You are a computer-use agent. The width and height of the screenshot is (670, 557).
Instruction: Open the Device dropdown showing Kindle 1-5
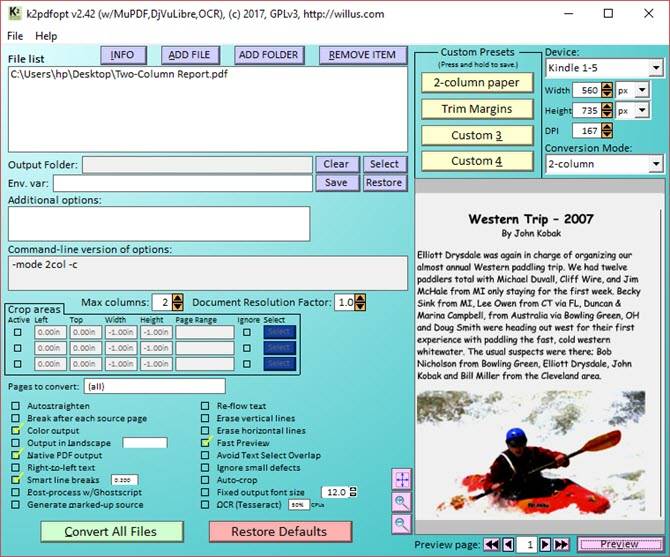(x=655, y=67)
